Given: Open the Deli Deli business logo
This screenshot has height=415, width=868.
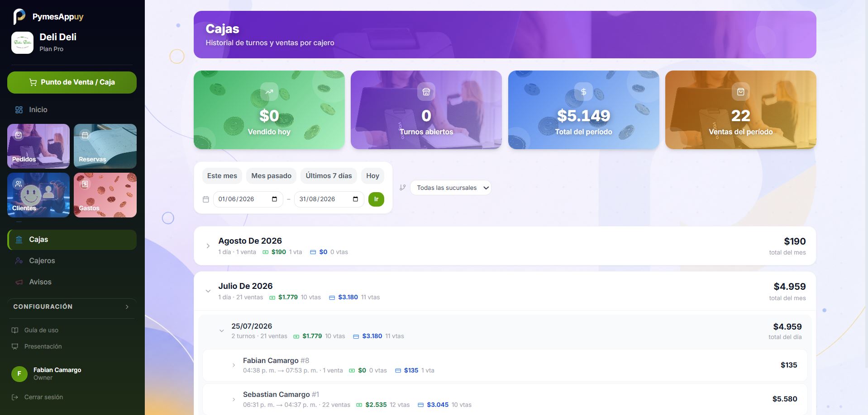Looking at the screenshot, I should 22,42.
